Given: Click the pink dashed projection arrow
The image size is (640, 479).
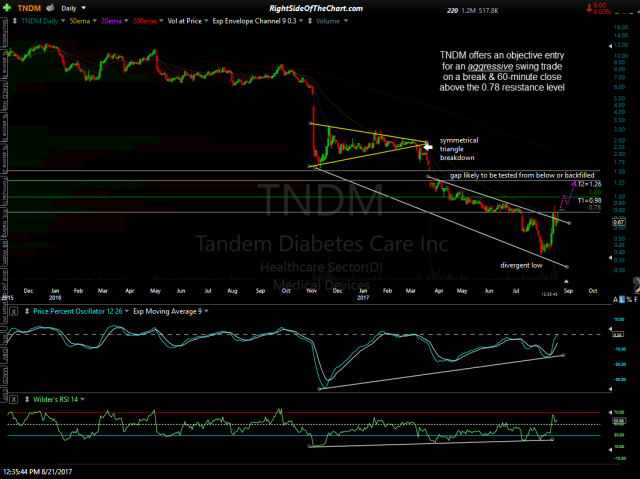Looking at the screenshot, I should click(568, 195).
